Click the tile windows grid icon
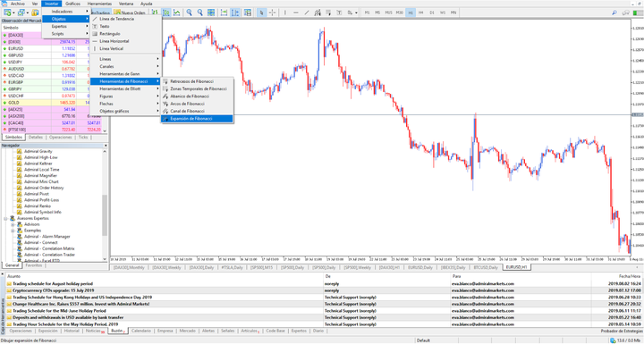644x344 pixels. (211, 13)
